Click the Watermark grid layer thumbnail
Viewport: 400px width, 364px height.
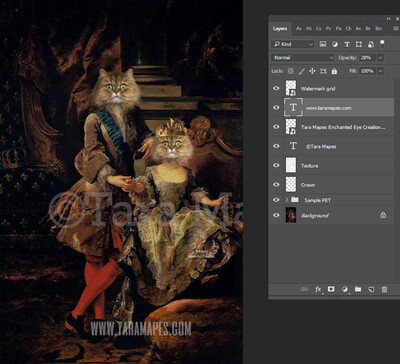[291, 88]
